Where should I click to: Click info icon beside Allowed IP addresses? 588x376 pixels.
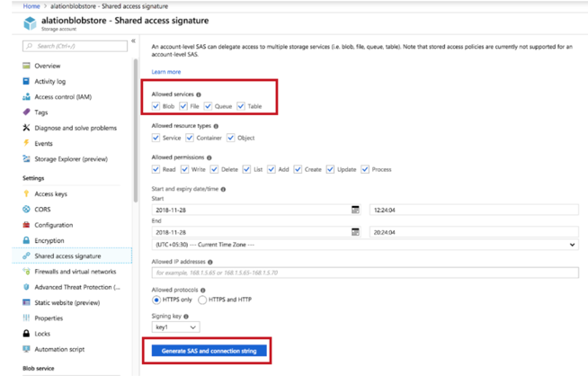point(210,262)
